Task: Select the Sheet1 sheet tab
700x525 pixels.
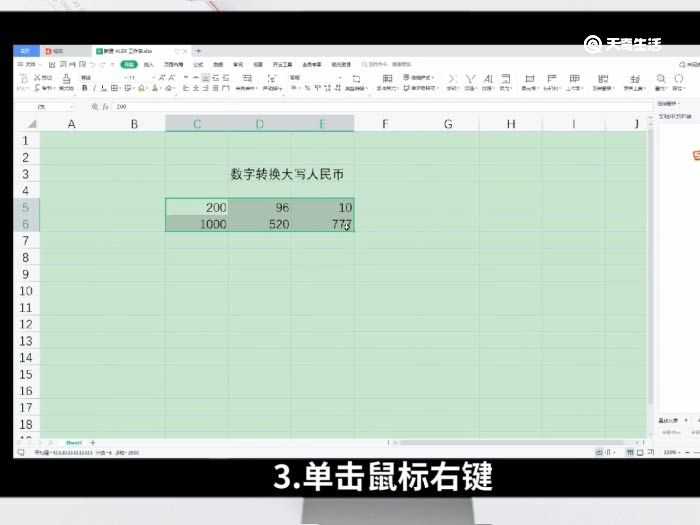Action: click(74, 443)
